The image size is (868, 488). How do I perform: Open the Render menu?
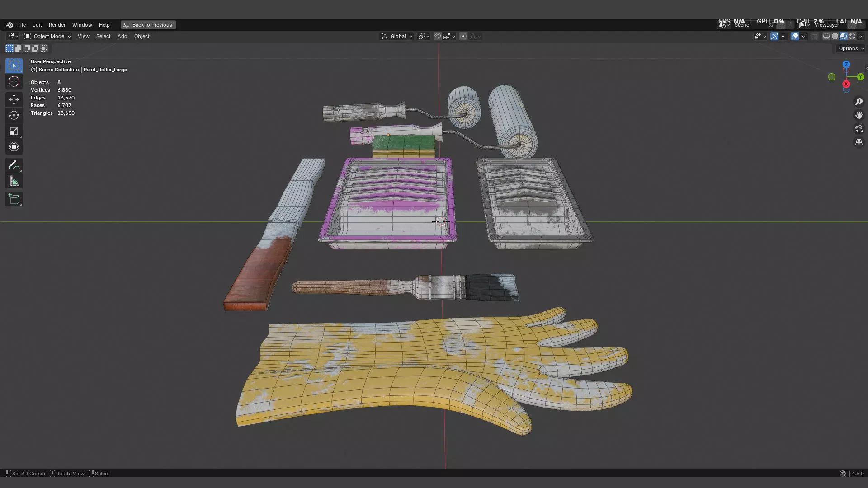[x=57, y=25]
